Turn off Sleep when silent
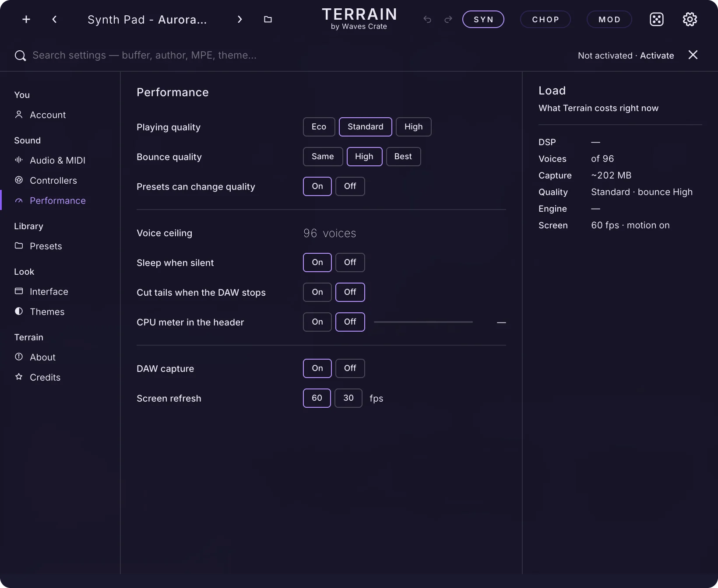Viewport: 718px width, 588px height. coord(350,262)
